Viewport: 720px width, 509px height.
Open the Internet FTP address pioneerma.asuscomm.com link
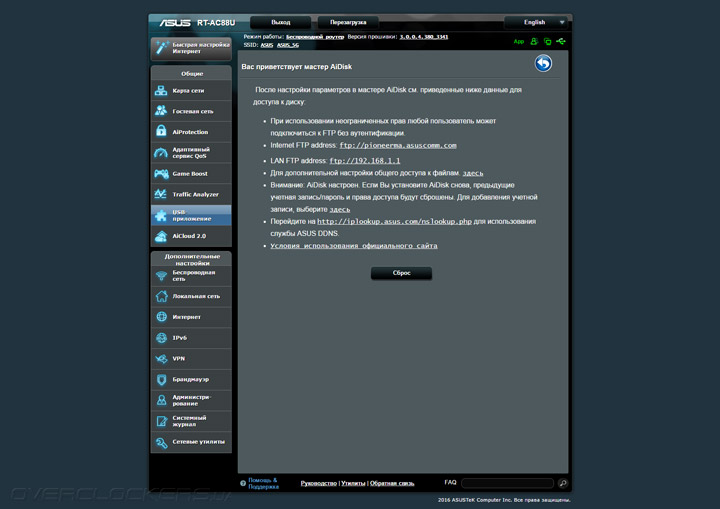(398, 145)
